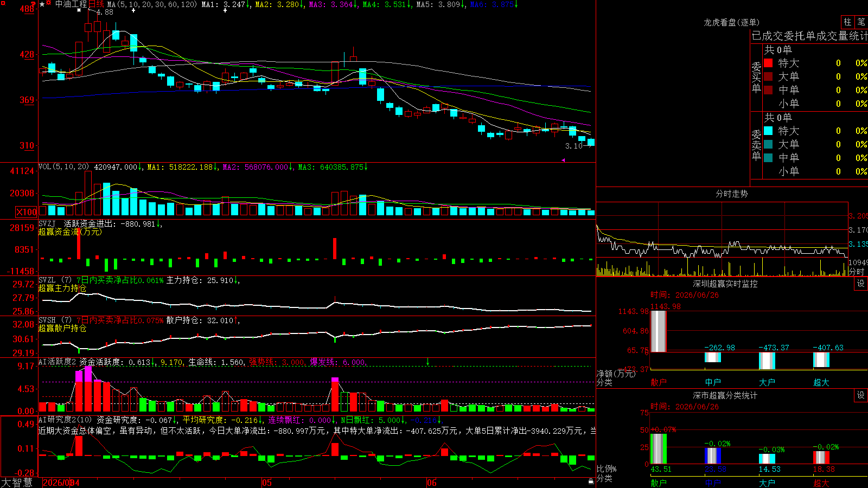This screenshot has width=868, height=488.
Task: Click the magenta arrow marker below the 3.10 price
Action: click(563, 160)
